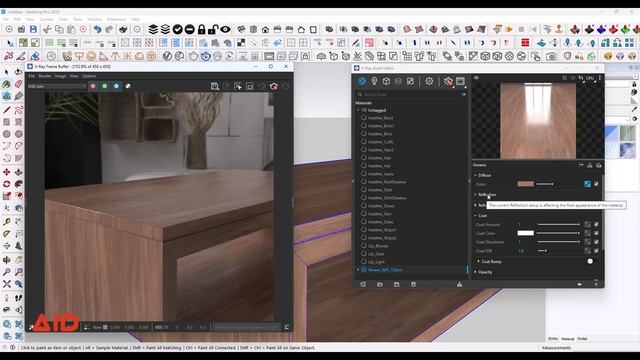Image resolution: width=640 pixels, height=360 pixels.
Task: Open the Lights category lightbulb icon
Action: coord(374,81)
